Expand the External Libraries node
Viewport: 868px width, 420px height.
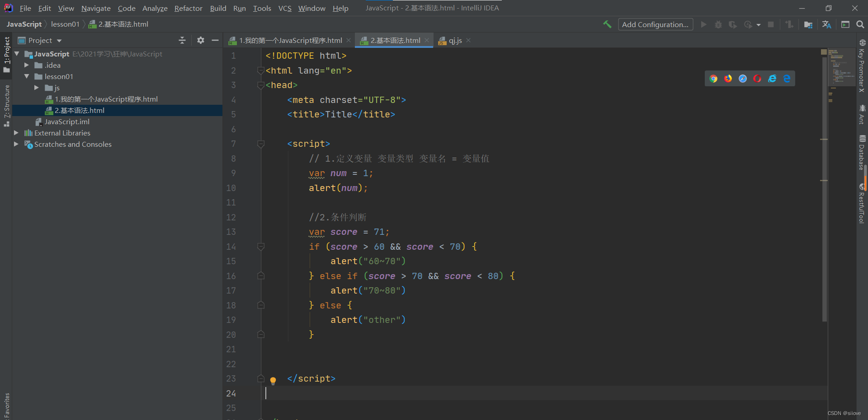point(16,133)
